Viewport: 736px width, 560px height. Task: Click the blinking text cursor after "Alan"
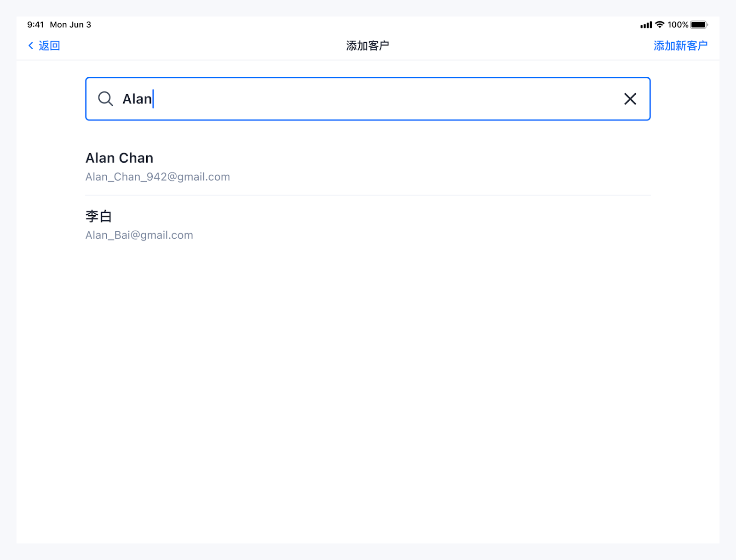pyautogui.click(x=153, y=99)
